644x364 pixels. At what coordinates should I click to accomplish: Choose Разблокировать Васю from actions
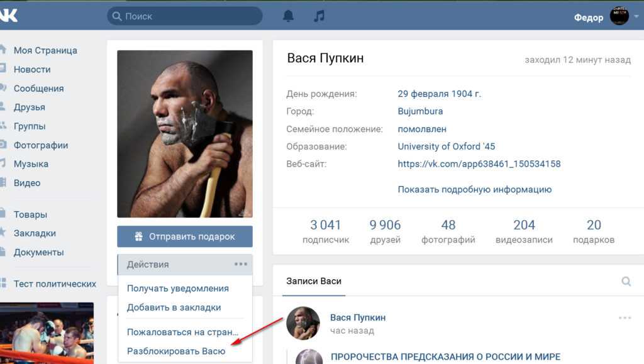point(176,351)
